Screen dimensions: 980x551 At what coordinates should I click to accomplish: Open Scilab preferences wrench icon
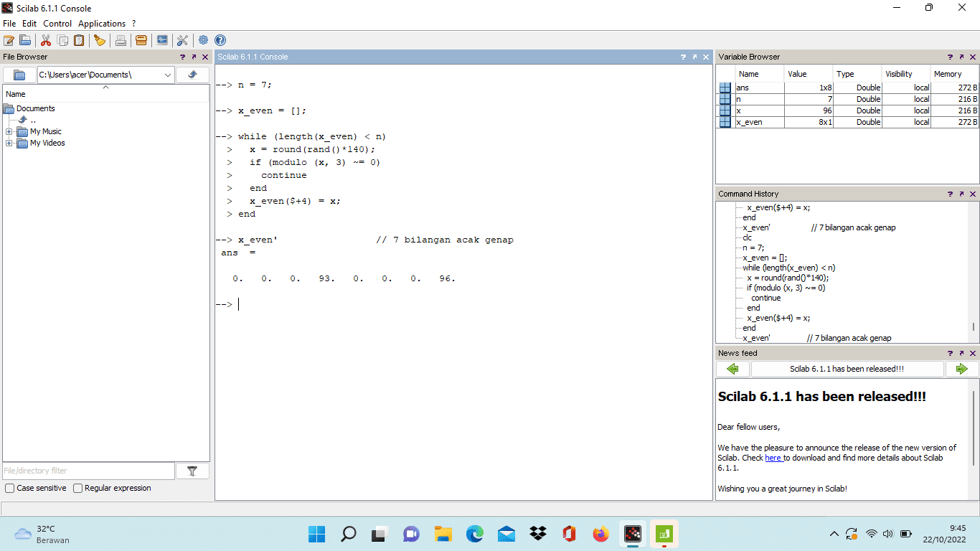(182, 40)
